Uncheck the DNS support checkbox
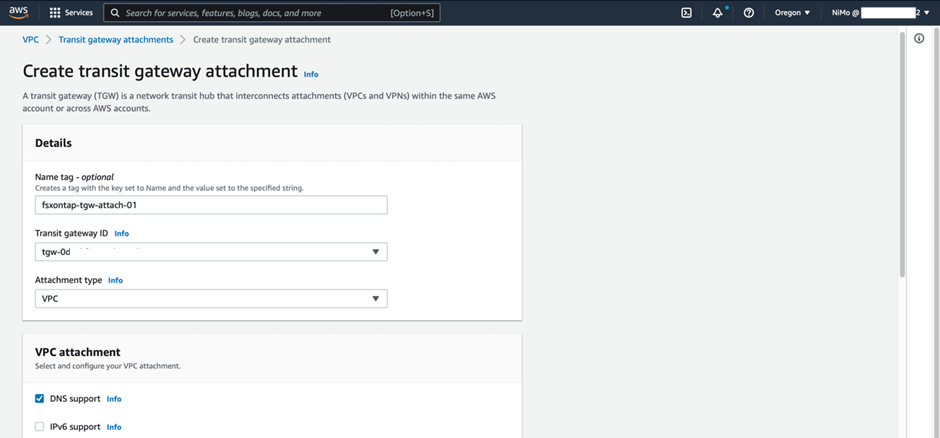Image resolution: width=940 pixels, height=438 pixels. point(40,398)
